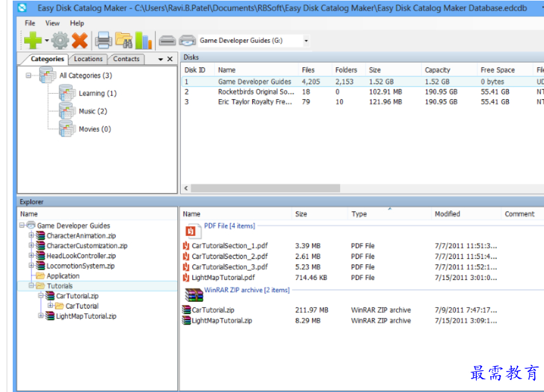Collapse the Tutorials folder node
The height and width of the screenshot is (392, 544).
tap(31, 286)
